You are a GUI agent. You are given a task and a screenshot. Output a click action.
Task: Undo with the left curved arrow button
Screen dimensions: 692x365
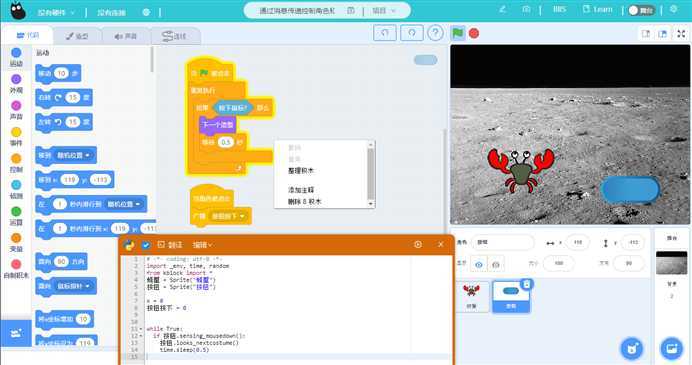tap(385, 33)
